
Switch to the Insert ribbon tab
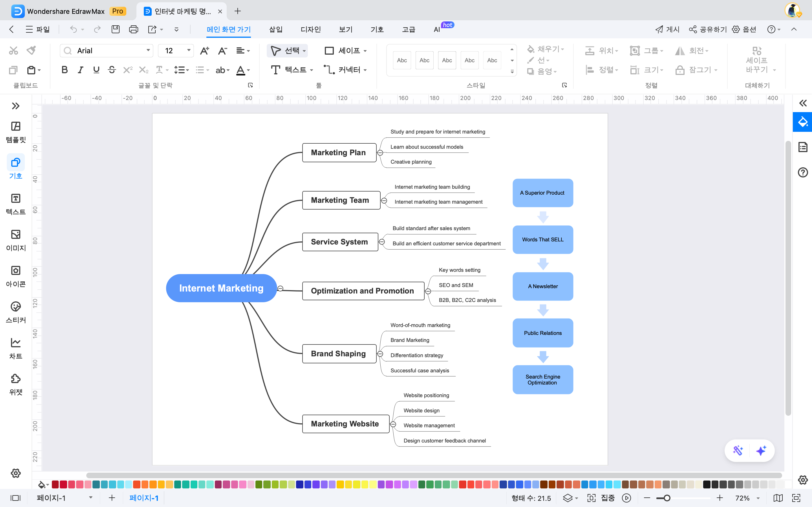click(275, 30)
